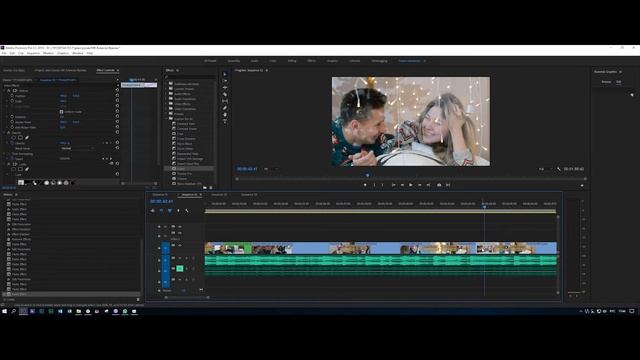Select the Selection tool in the tools panel
Screen dimensions: 640x360
click(x=225, y=74)
